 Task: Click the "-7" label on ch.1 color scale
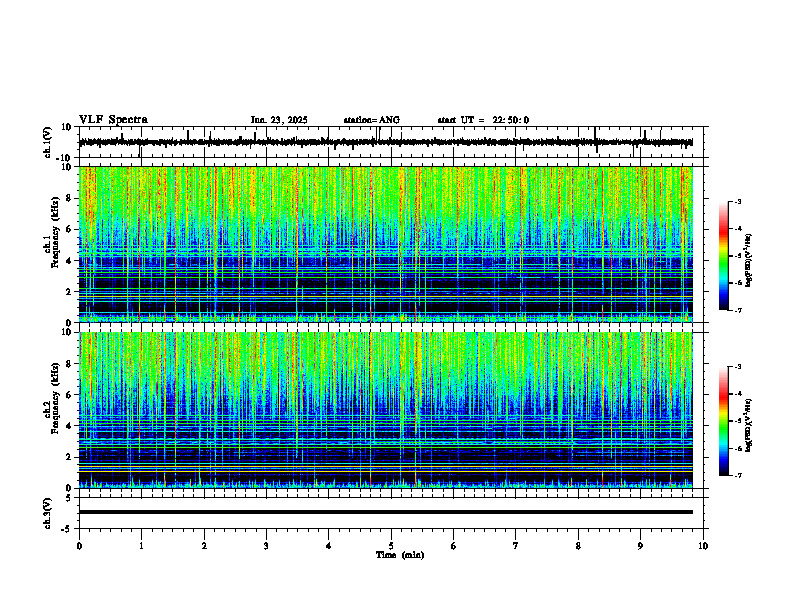pyautogui.click(x=737, y=310)
